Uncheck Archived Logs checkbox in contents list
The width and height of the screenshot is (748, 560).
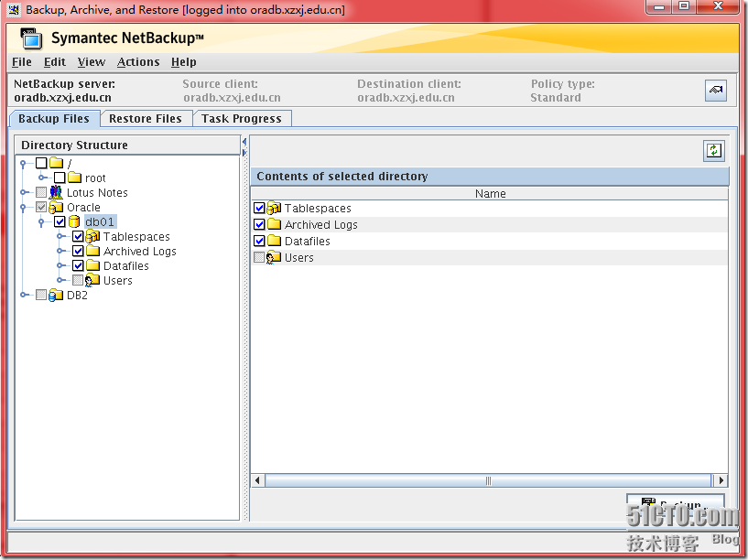[x=259, y=224]
